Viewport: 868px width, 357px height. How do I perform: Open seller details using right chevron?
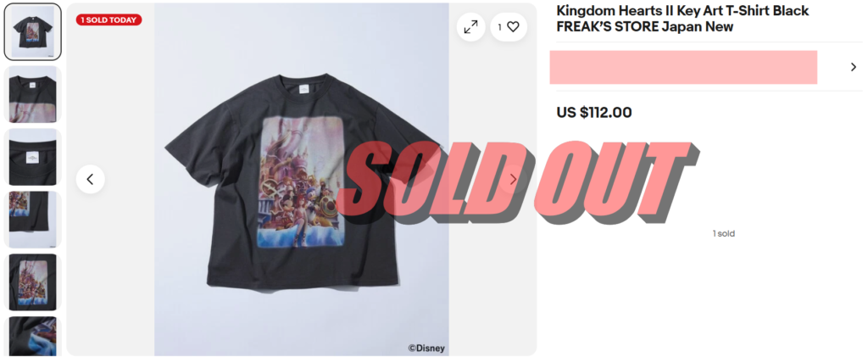coord(853,67)
